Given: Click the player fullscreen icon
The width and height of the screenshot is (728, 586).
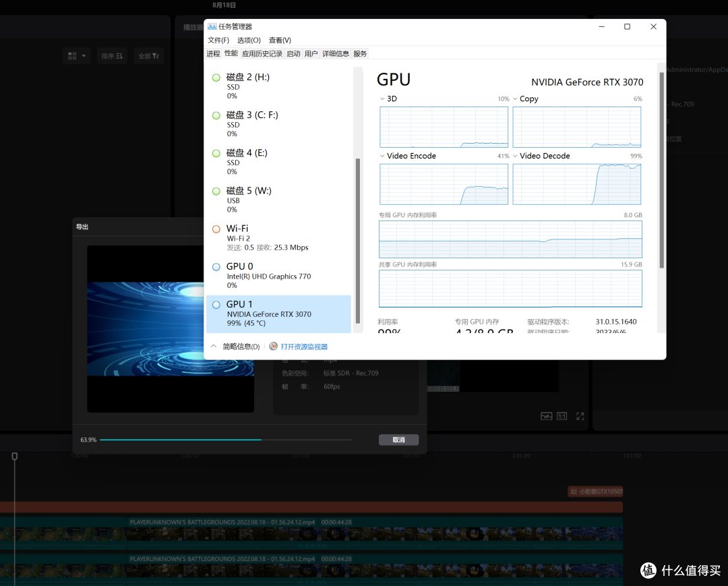Looking at the screenshot, I should [x=580, y=417].
